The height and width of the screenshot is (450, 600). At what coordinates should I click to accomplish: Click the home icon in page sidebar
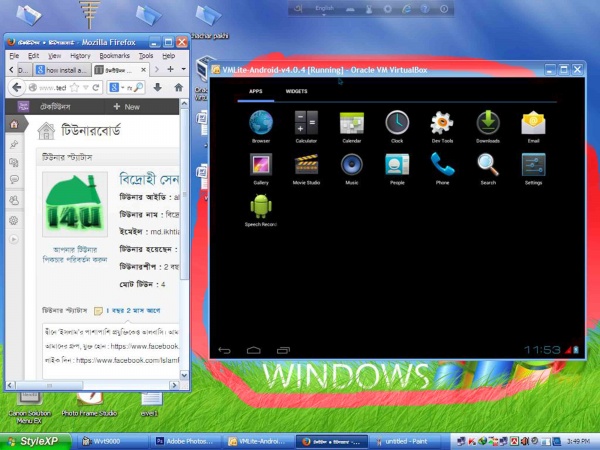click(x=14, y=124)
